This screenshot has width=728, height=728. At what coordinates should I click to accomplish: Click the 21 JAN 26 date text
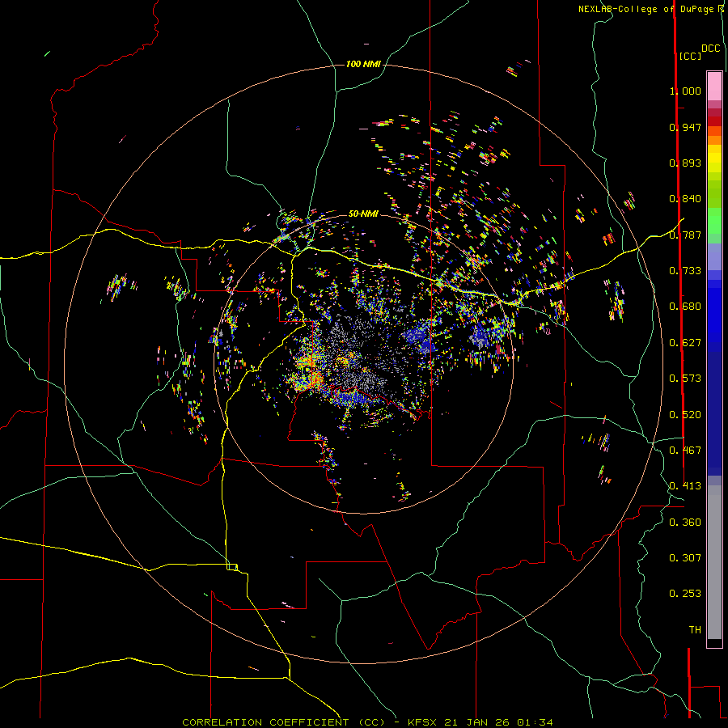476,722
